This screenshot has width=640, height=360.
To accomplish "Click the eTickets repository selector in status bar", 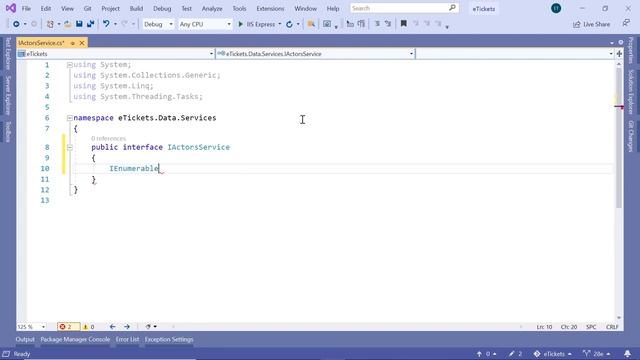I will tap(553, 354).
